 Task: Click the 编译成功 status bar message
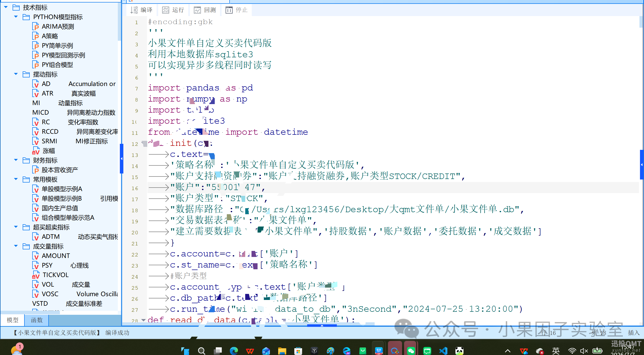point(117,333)
